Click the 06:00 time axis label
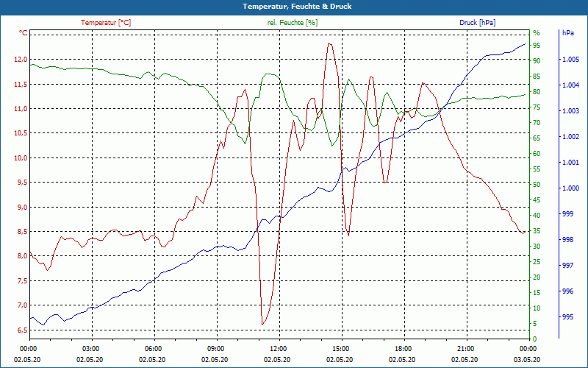Image resolution: width=588 pixels, height=368 pixels. tap(154, 348)
